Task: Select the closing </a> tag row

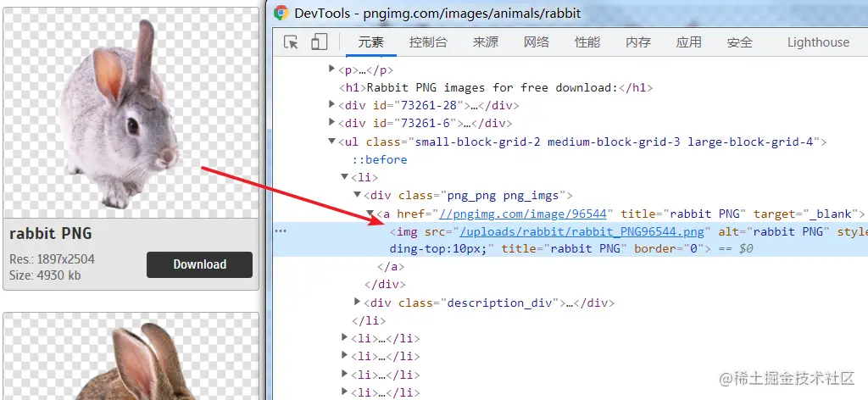Action: click(x=391, y=267)
